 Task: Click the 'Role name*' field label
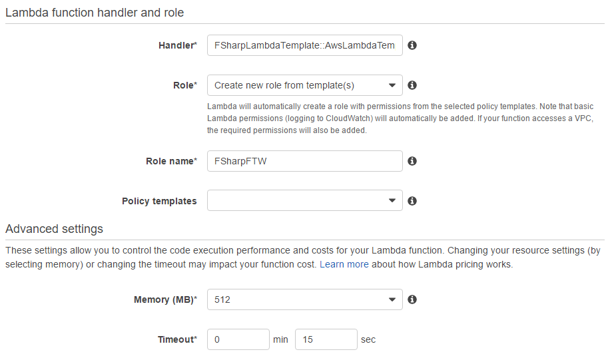click(171, 161)
